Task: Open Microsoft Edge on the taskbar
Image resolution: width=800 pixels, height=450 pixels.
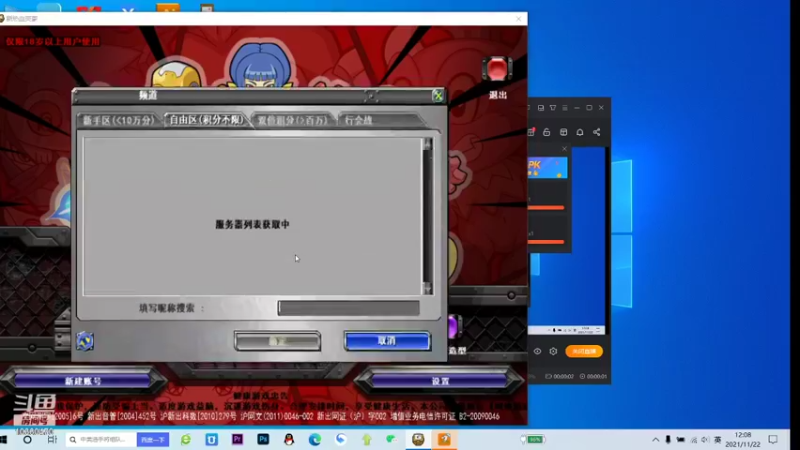Action: (315, 439)
